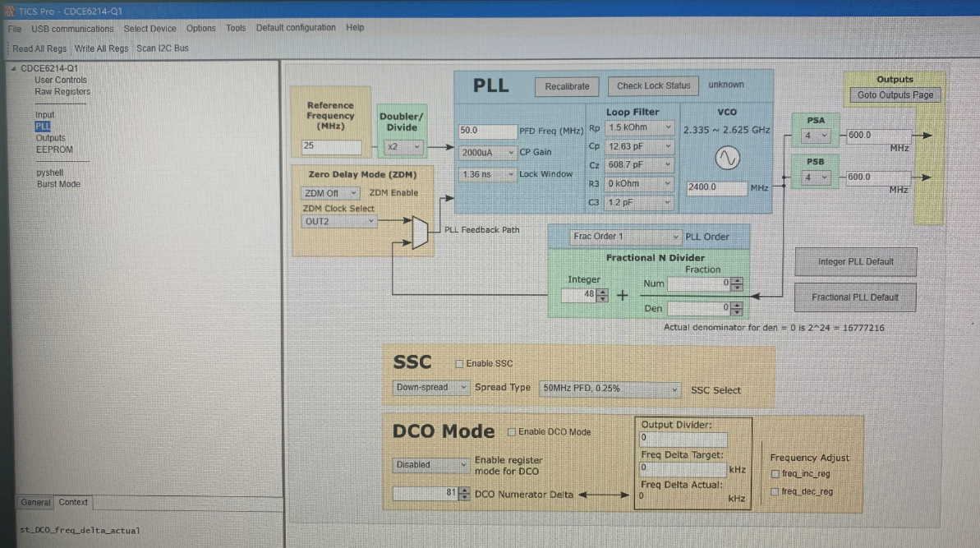Open the SSC Select 50MHz PFD dropdown

point(610,389)
